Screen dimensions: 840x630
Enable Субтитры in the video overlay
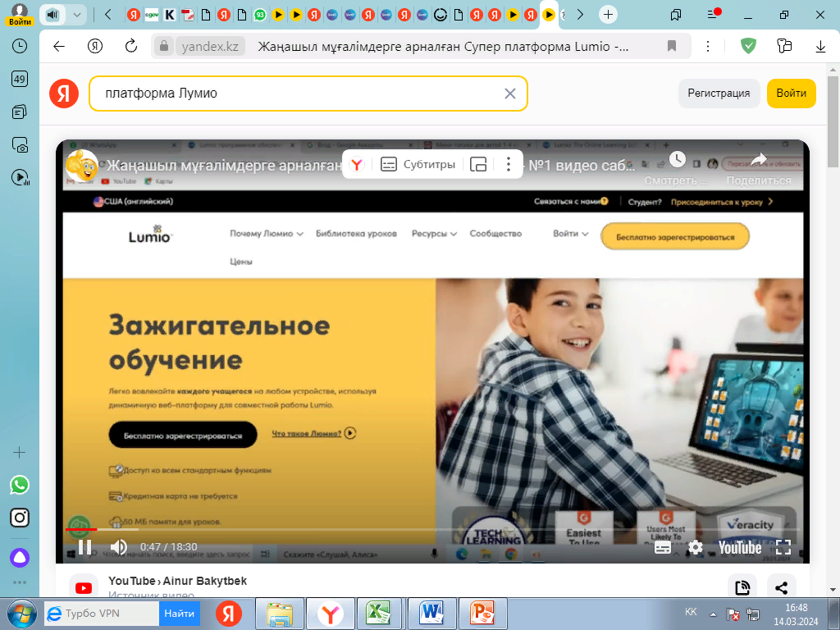click(x=418, y=164)
